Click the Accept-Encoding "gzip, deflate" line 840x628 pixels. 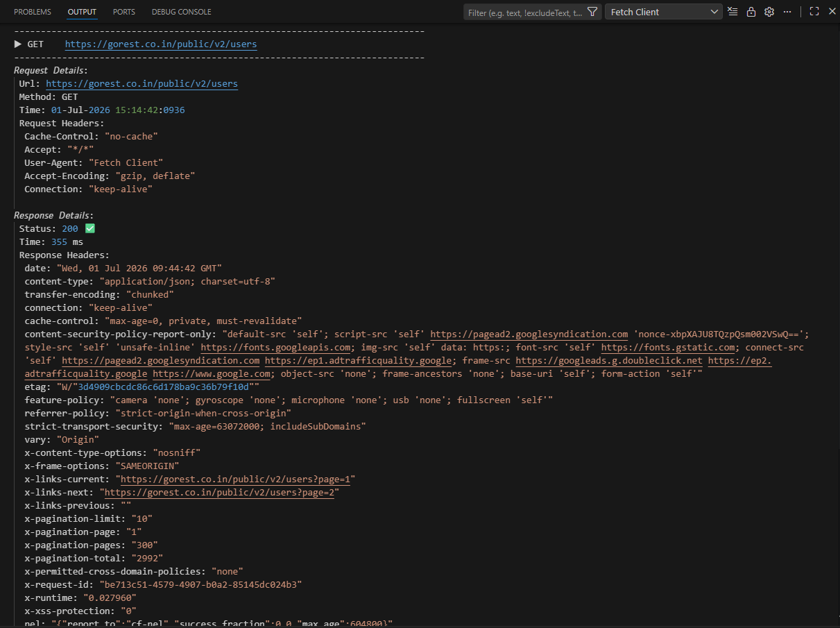pos(110,176)
